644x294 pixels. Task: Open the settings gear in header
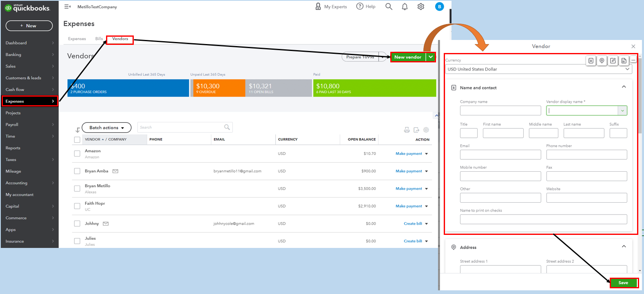(421, 7)
